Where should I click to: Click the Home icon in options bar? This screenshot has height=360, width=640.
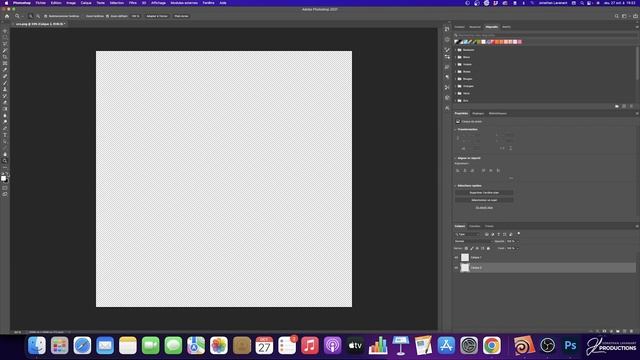pos(7,16)
